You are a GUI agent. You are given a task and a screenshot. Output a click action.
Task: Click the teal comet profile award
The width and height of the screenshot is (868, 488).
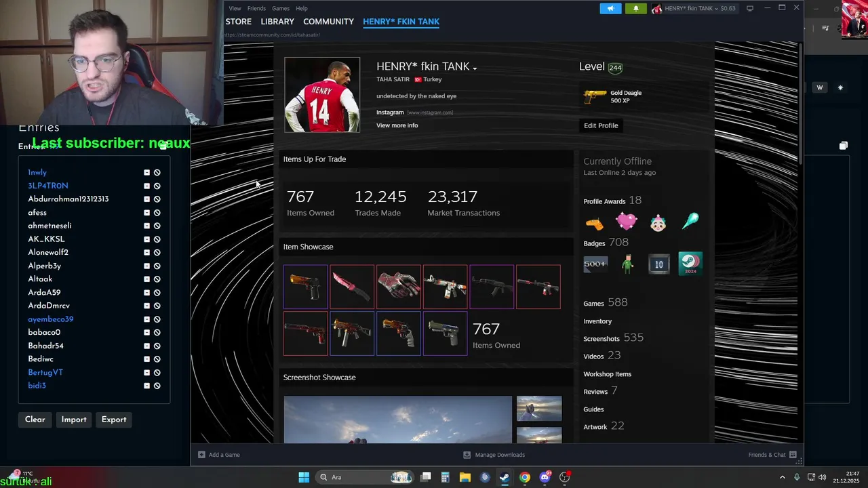pos(690,222)
